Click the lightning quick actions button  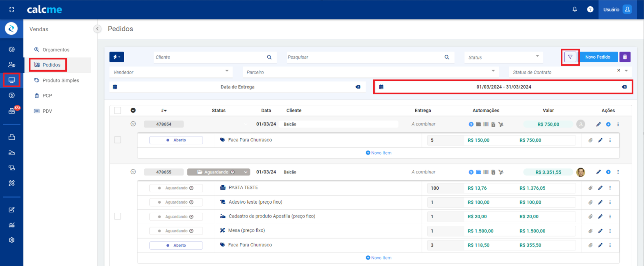click(116, 57)
